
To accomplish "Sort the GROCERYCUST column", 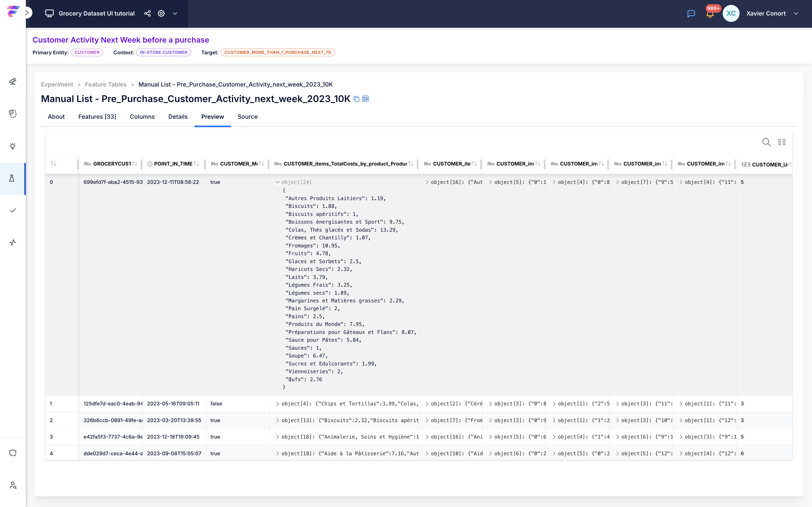I will (135, 164).
